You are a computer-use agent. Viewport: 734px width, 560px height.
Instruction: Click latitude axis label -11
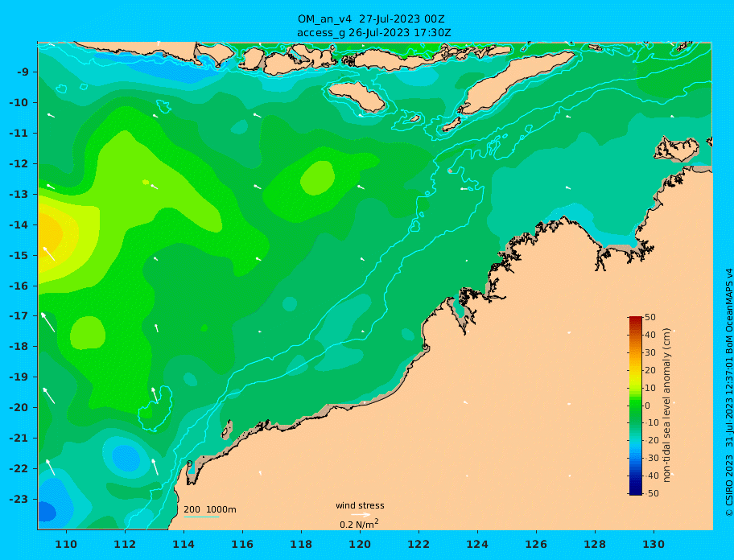point(19,134)
